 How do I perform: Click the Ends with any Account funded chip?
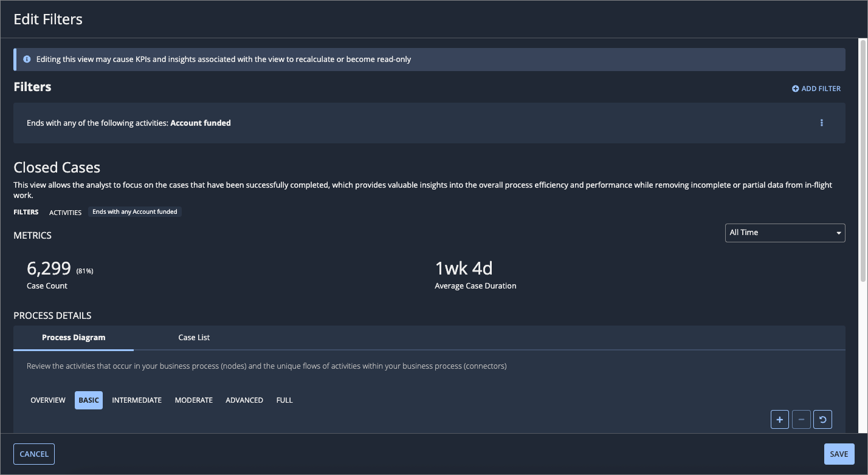(135, 212)
